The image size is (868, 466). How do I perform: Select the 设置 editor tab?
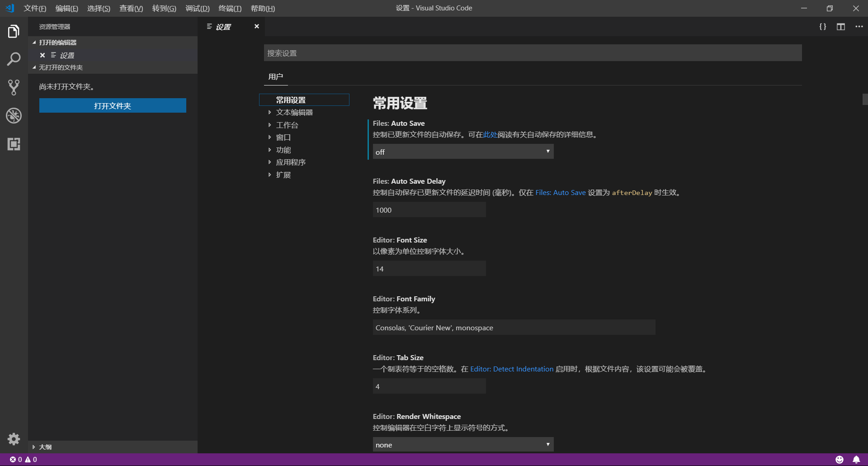pos(232,27)
